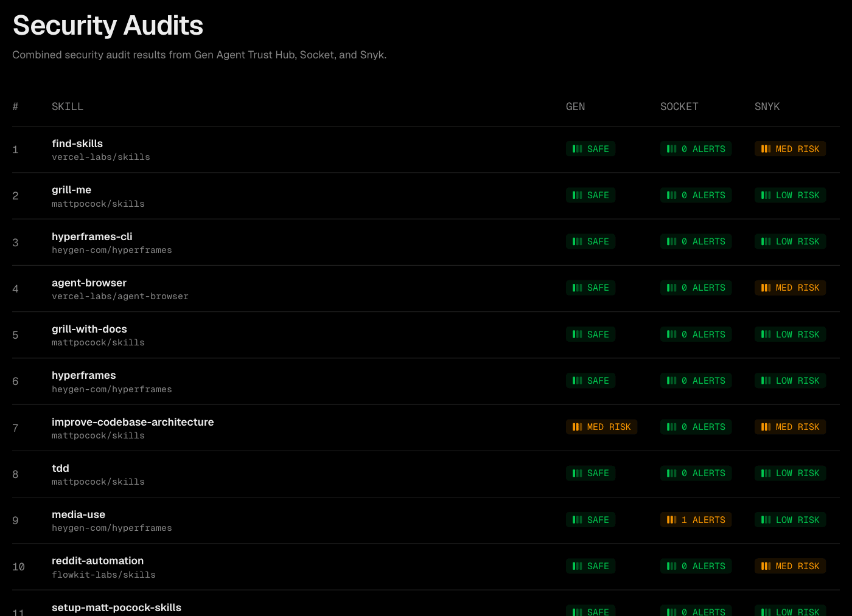This screenshot has width=852, height=616.
Task: Click the Socket 0 ALERTS badge for reddit-automation
Action: point(696,566)
